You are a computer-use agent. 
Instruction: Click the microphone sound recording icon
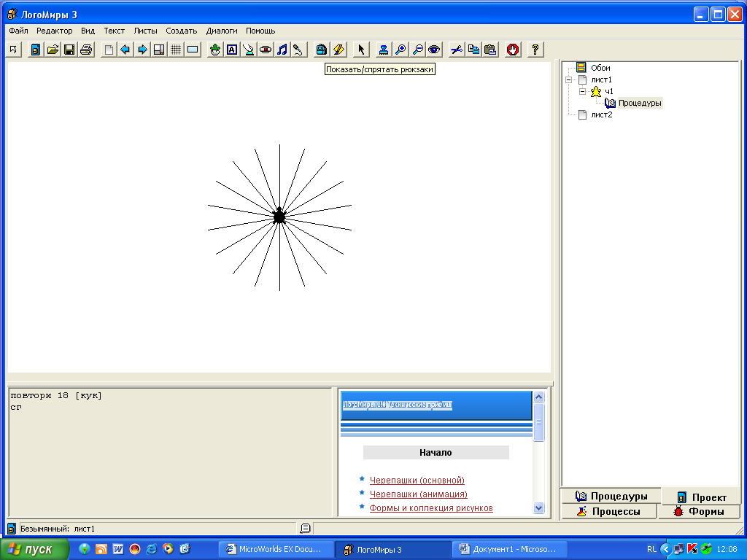click(x=298, y=50)
